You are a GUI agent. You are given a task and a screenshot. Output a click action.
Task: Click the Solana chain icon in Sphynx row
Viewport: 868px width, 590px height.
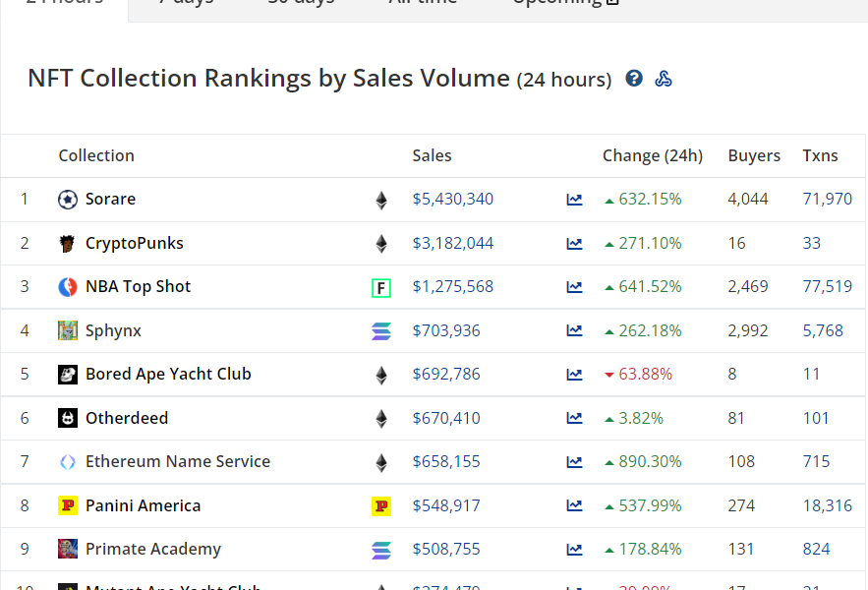point(381,331)
